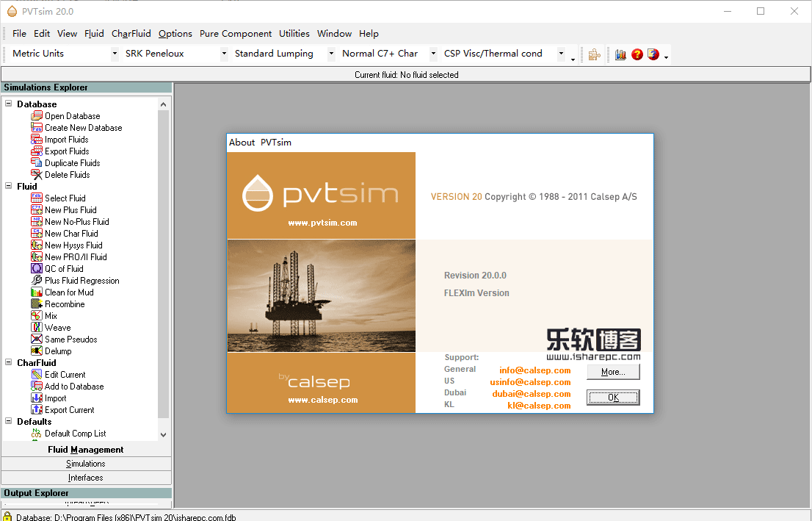812x521 pixels.
Task: Click the New Plus Fluid icon
Action: (36, 210)
